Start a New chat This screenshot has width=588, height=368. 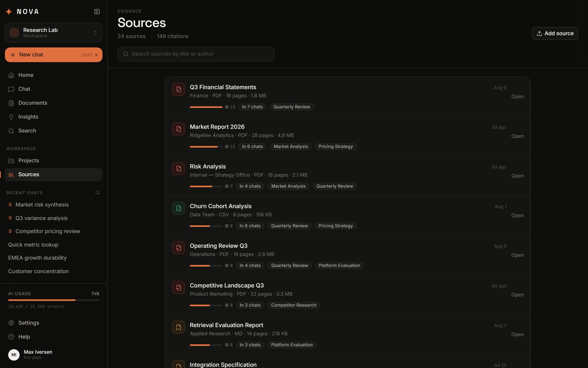pos(54,55)
